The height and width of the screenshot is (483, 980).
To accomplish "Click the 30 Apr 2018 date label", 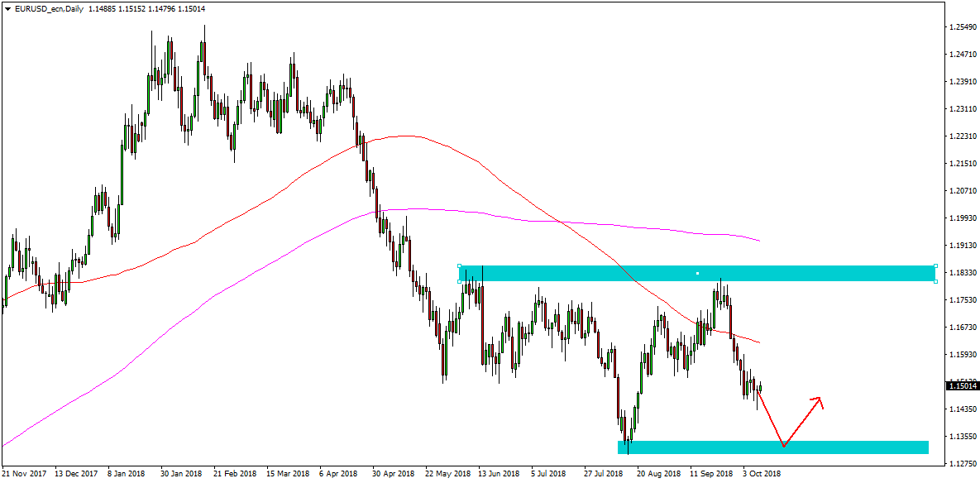I will 392,474.
